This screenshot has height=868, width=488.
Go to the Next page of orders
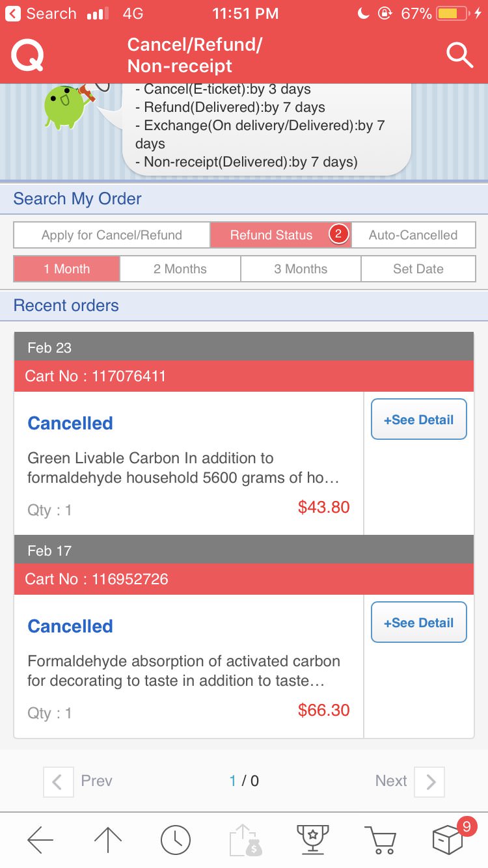[x=409, y=781]
